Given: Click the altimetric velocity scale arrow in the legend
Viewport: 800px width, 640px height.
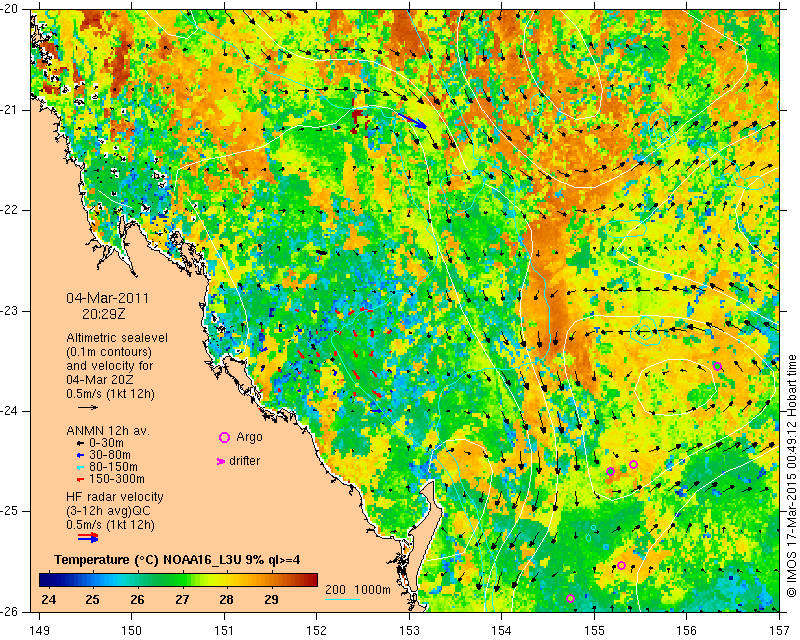Looking at the screenshot, I should click(88, 407).
